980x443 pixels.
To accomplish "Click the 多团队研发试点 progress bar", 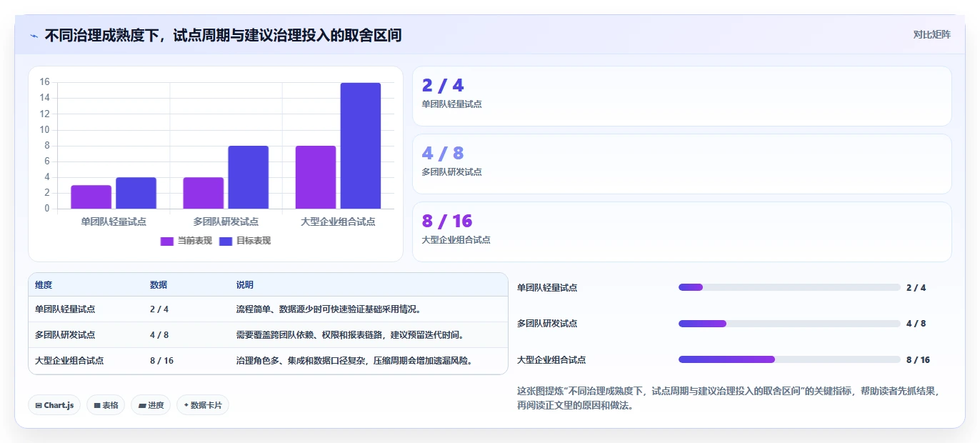I will pyautogui.click(x=789, y=324).
